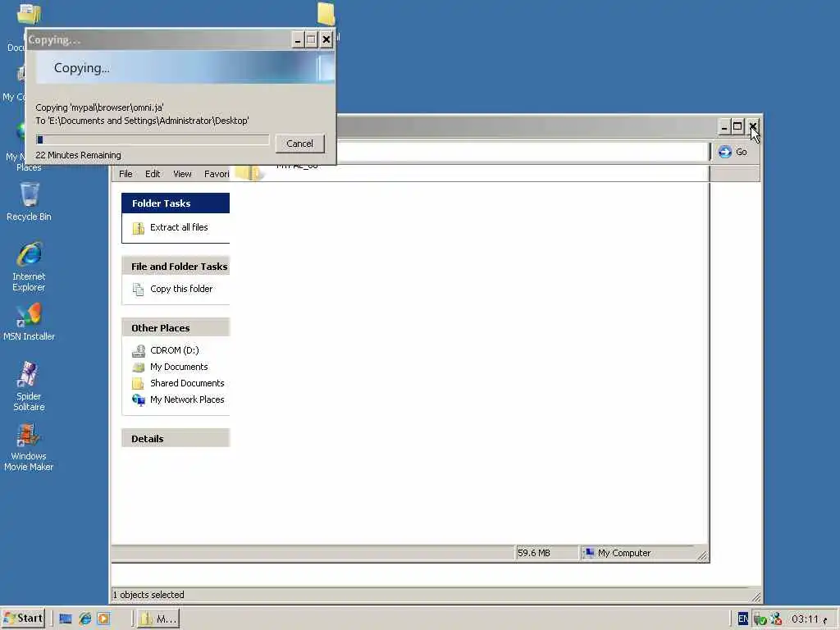Viewport: 840px width, 630px height.
Task: Click the My Computer zone icon in the status bar
Action: coord(588,552)
